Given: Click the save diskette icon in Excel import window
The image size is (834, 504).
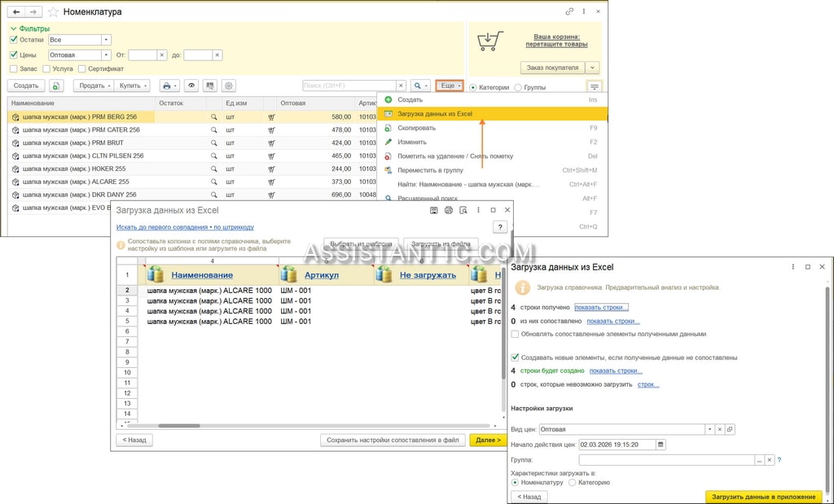Looking at the screenshot, I should [434, 211].
